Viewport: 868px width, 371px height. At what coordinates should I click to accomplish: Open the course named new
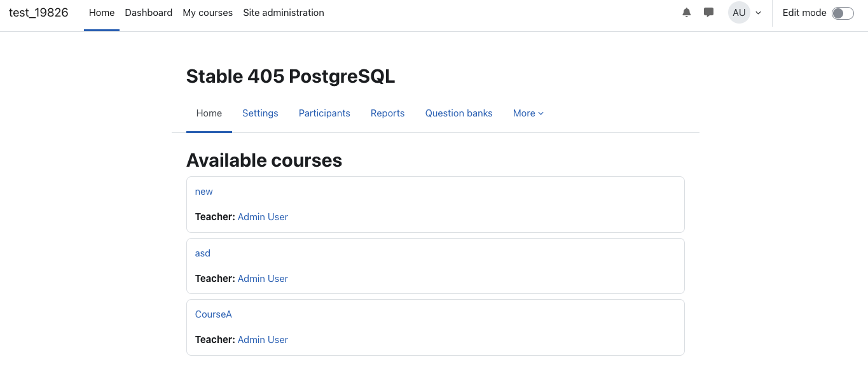204,192
